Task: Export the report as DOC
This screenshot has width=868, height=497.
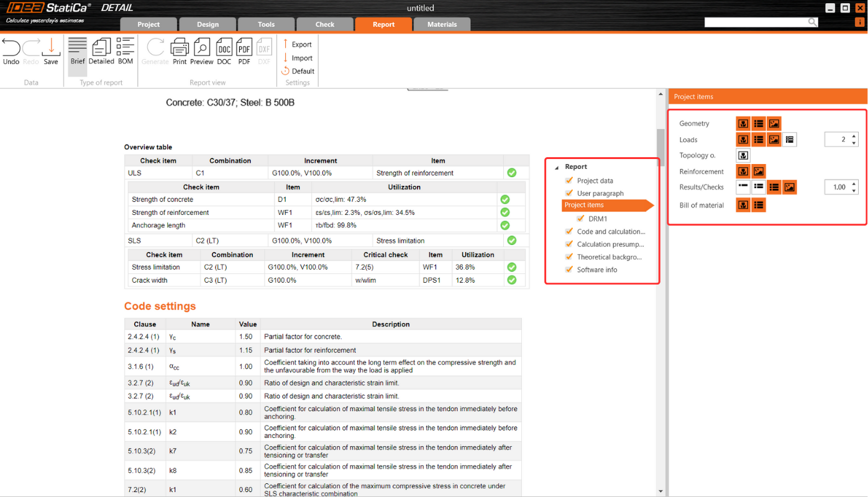Action: pos(224,53)
